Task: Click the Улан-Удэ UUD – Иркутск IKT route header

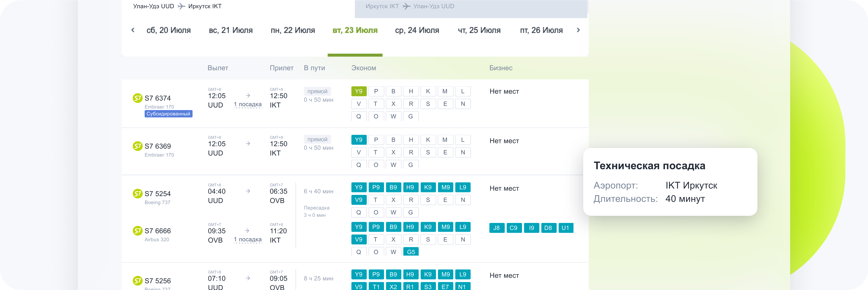Action: [x=177, y=6]
